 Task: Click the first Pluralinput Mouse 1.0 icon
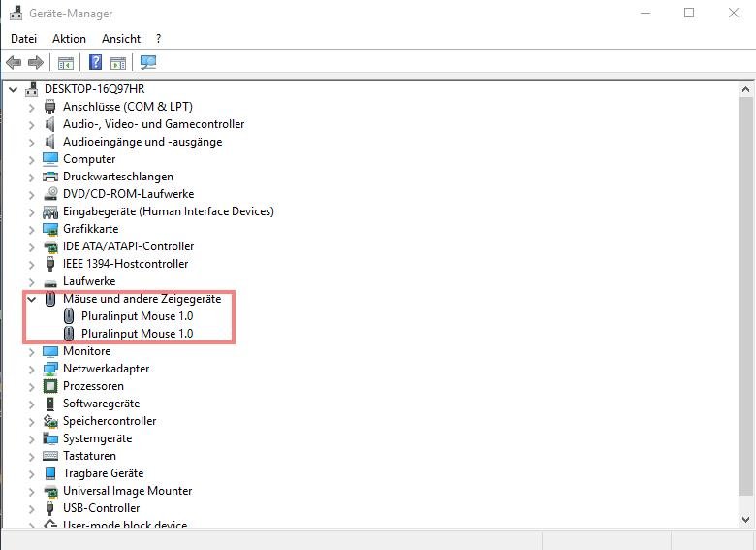click(69, 316)
